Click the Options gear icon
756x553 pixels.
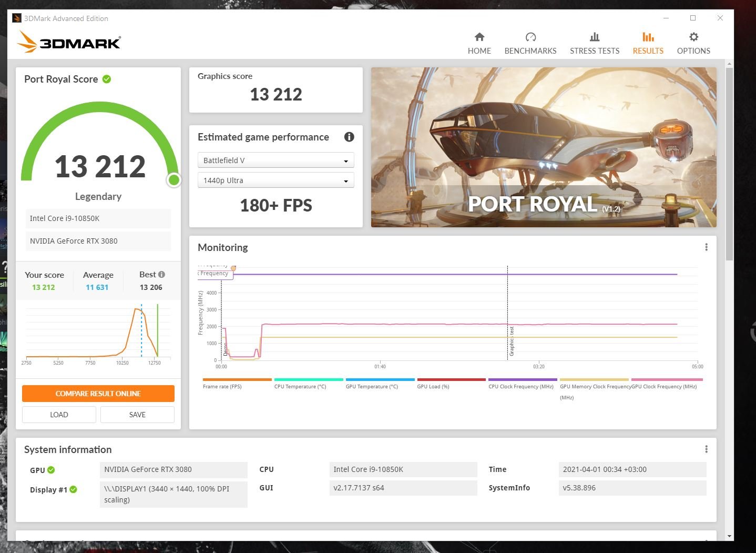(693, 37)
